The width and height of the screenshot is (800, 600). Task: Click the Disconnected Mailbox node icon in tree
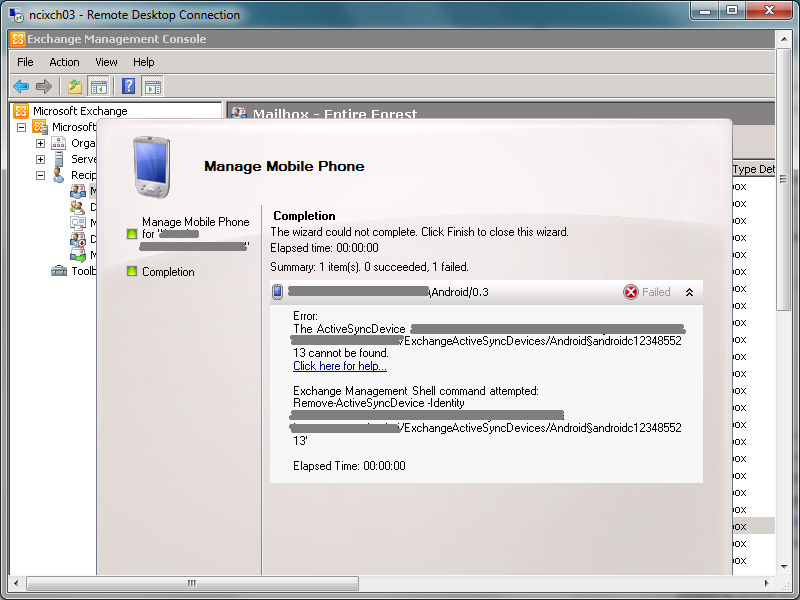[78, 239]
